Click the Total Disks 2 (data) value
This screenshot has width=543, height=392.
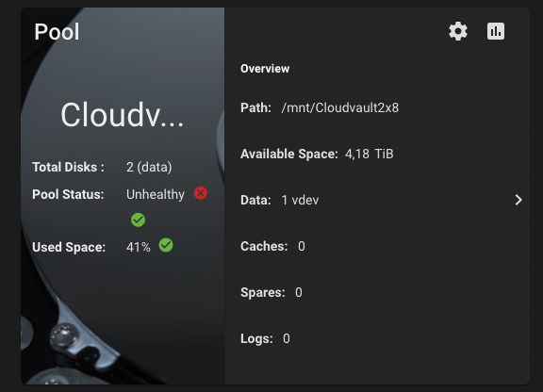tap(149, 167)
